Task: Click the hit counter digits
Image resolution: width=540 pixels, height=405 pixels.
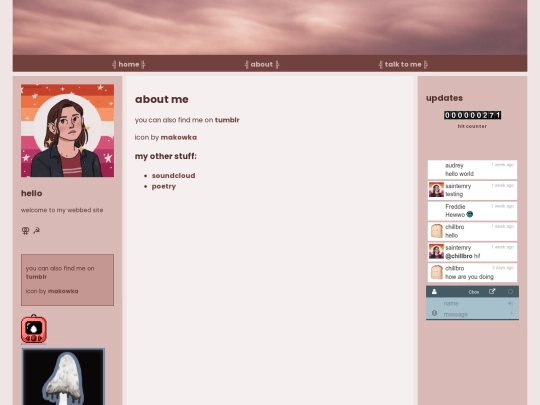Action: point(472,115)
